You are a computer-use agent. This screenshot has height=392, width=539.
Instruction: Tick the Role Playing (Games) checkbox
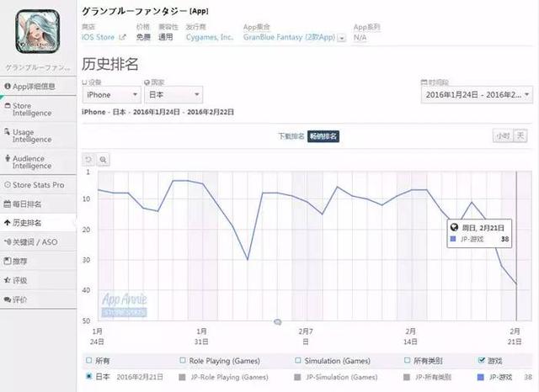click(183, 360)
